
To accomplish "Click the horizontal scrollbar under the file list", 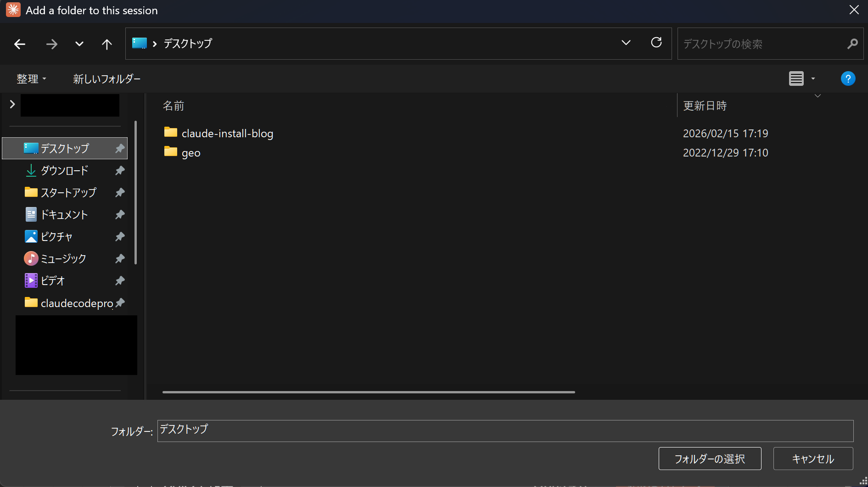I will pos(369,392).
